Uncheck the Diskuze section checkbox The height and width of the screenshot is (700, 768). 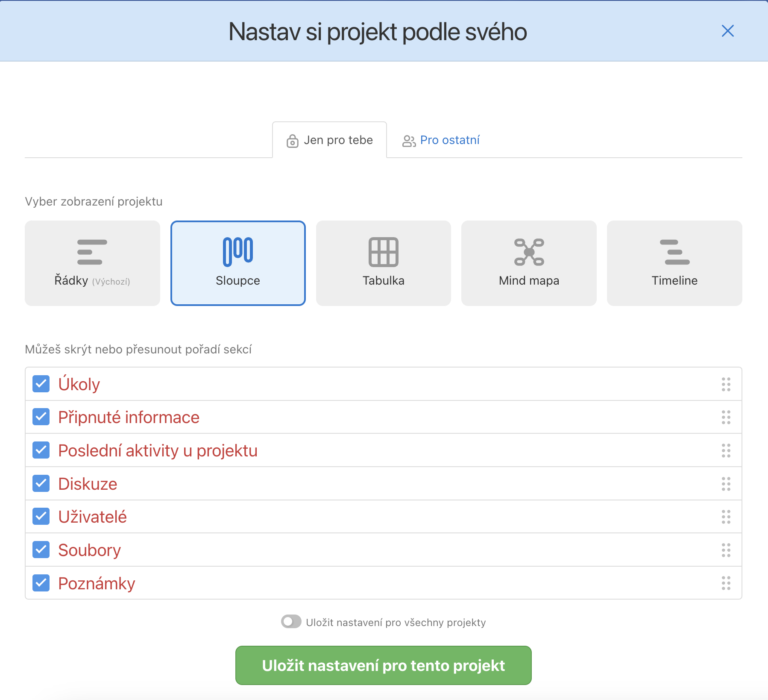[41, 483]
